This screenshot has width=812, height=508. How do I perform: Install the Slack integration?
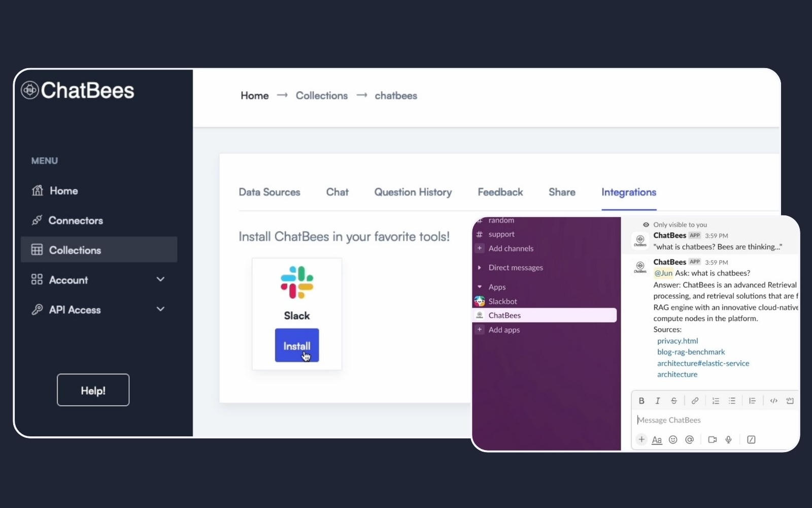pos(297,345)
